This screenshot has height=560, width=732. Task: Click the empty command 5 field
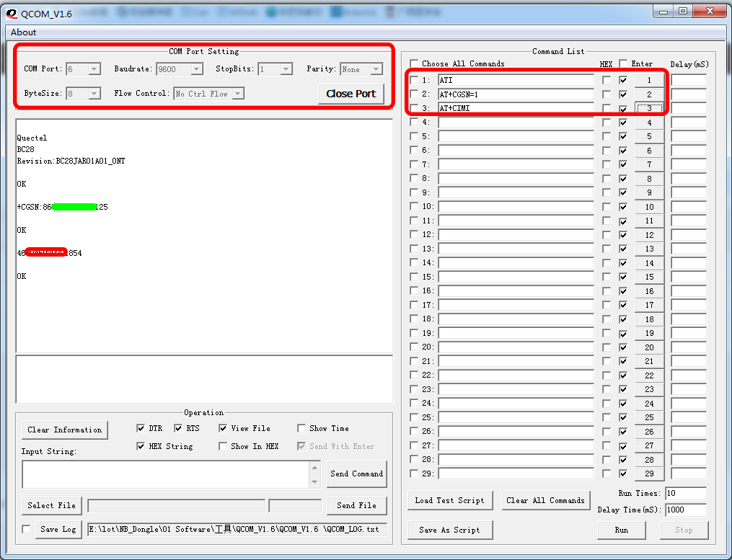[x=516, y=137]
